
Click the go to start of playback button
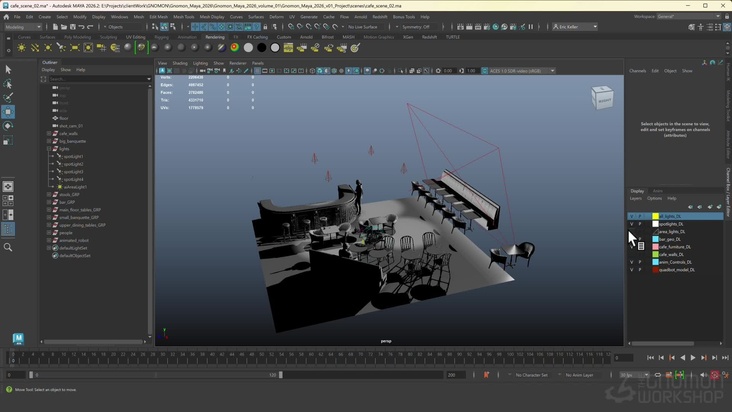click(x=650, y=357)
